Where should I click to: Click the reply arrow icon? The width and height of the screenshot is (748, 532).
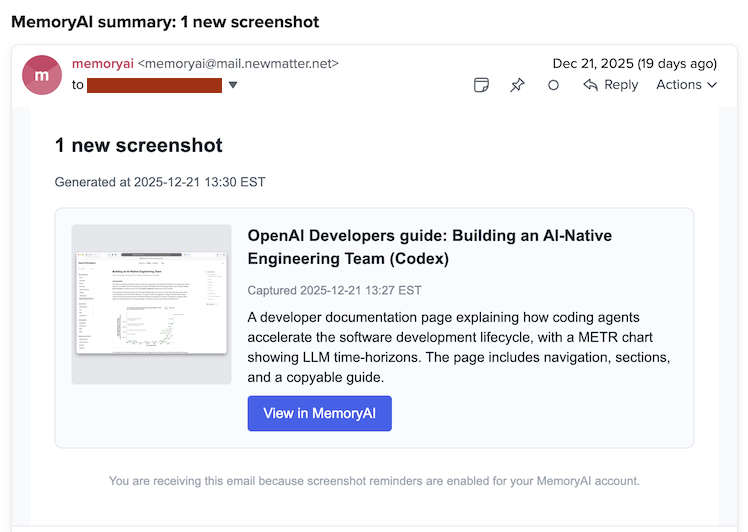coord(591,85)
